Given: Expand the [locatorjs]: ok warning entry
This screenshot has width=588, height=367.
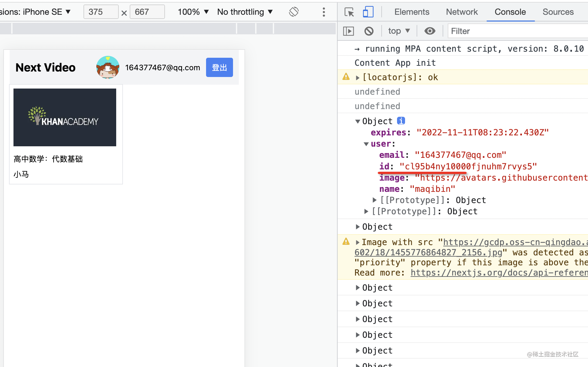Looking at the screenshot, I should pyautogui.click(x=357, y=77).
